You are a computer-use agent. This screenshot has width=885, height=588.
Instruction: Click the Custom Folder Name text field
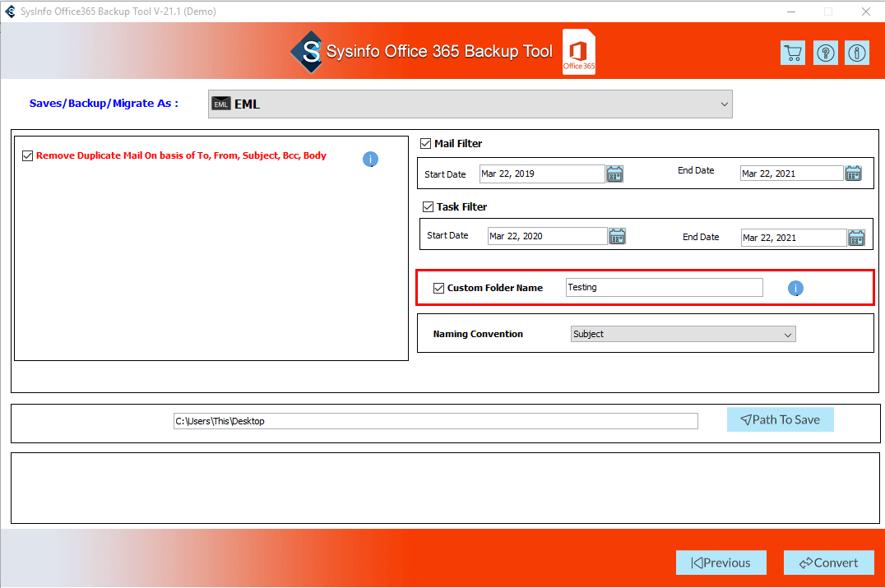click(x=664, y=288)
